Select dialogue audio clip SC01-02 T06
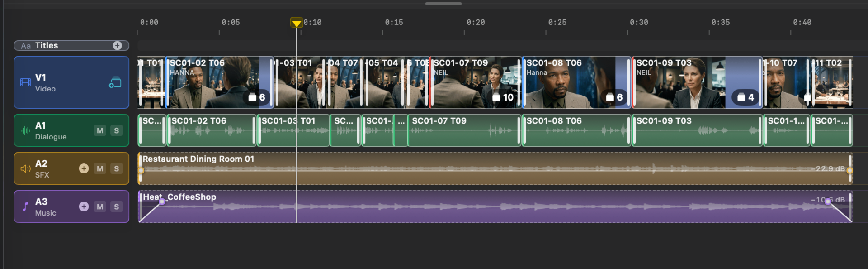This screenshot has height=269, width=868. point(212,130)
